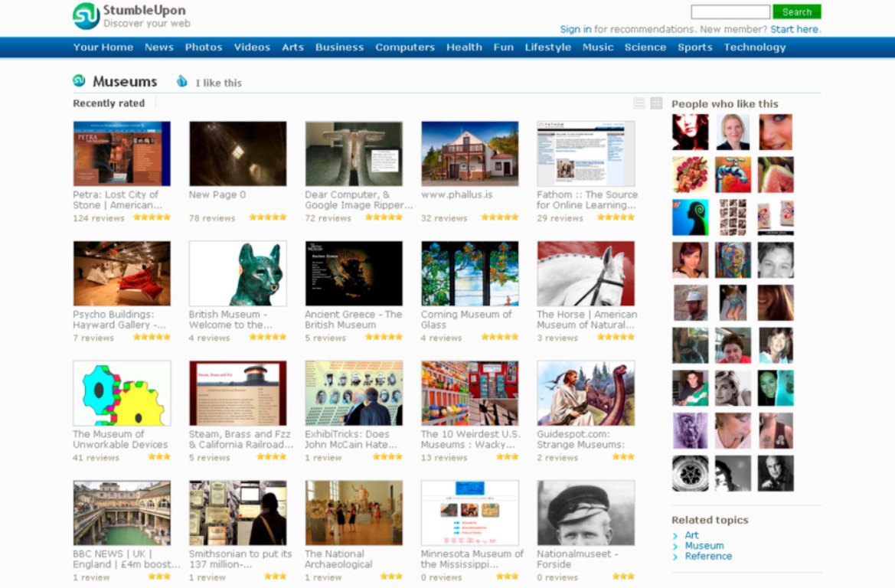Click the small StumbleUpon icon beside Museums

(80, 81)
